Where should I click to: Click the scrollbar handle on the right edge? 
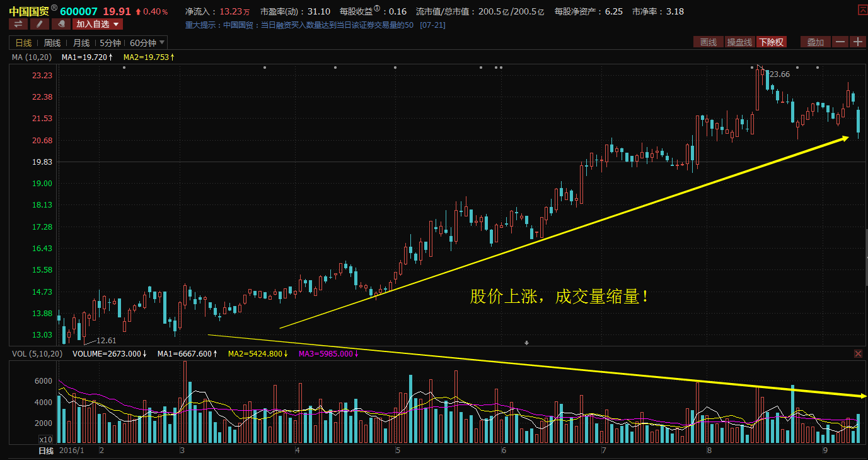click(866, 259)
